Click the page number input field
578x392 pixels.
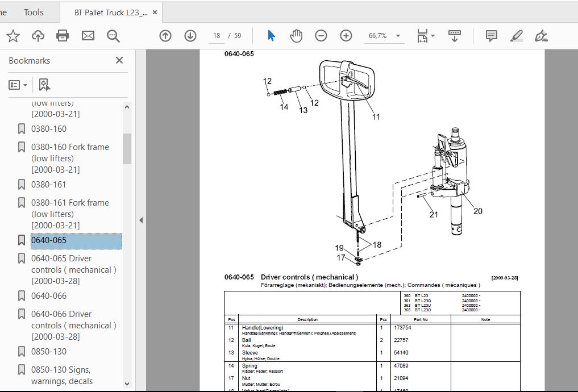pos(217,36)
